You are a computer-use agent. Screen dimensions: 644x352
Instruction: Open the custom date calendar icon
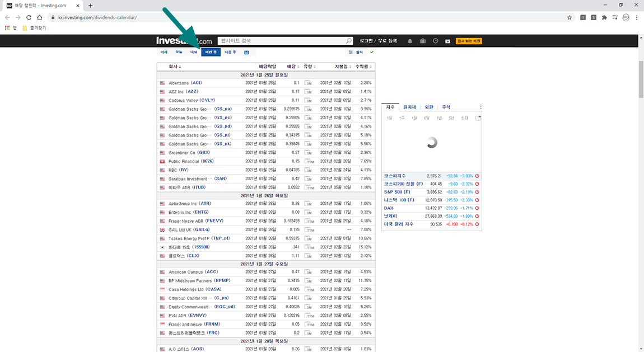[x=246, y=52]
